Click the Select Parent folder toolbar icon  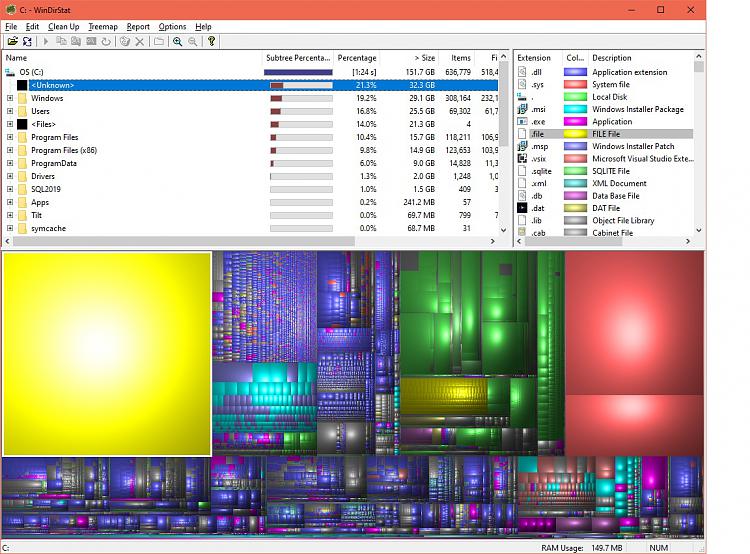pos(159,42)
